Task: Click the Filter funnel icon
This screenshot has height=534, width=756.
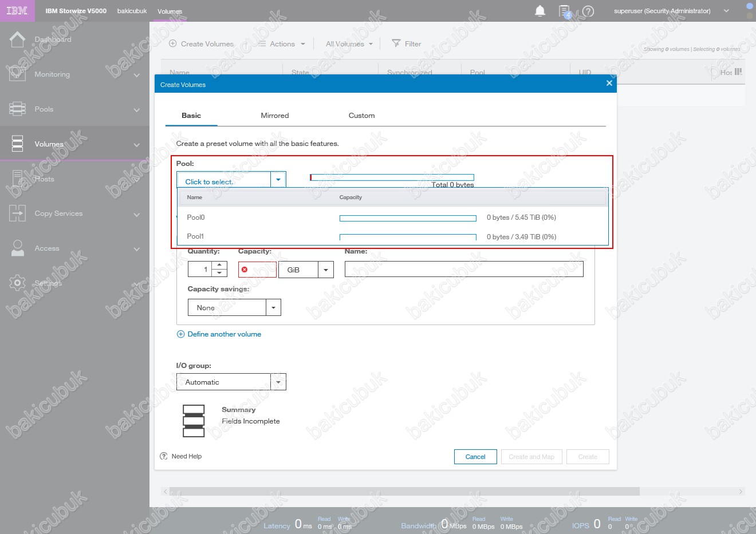Action: tap(396, 43)
